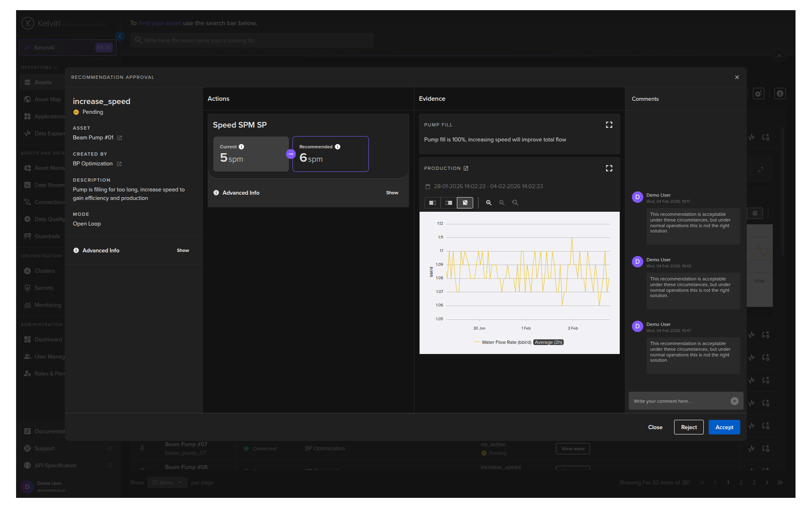The height and width of the screenshot is (508, 812).
Task: Select the first chart legend layout toggle
Action: tap(432, 203)
